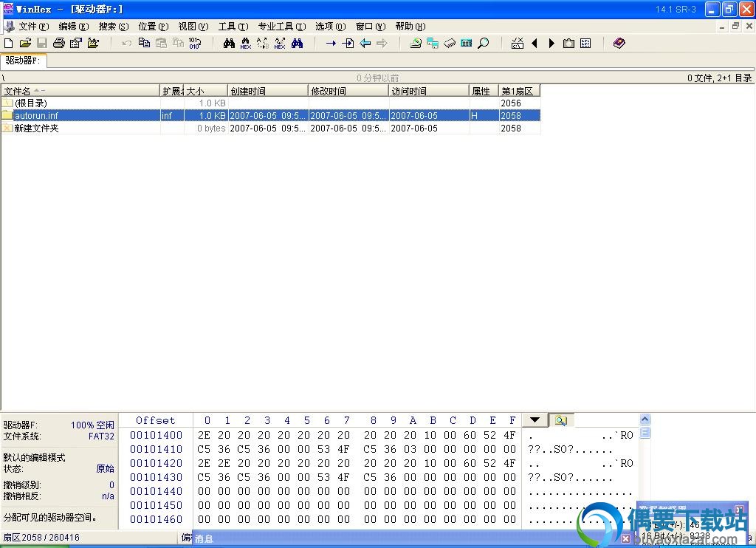The height and width of the screenshot is (548, 756).
Task: Click the floppy disk Save icon
Action: 42,44
